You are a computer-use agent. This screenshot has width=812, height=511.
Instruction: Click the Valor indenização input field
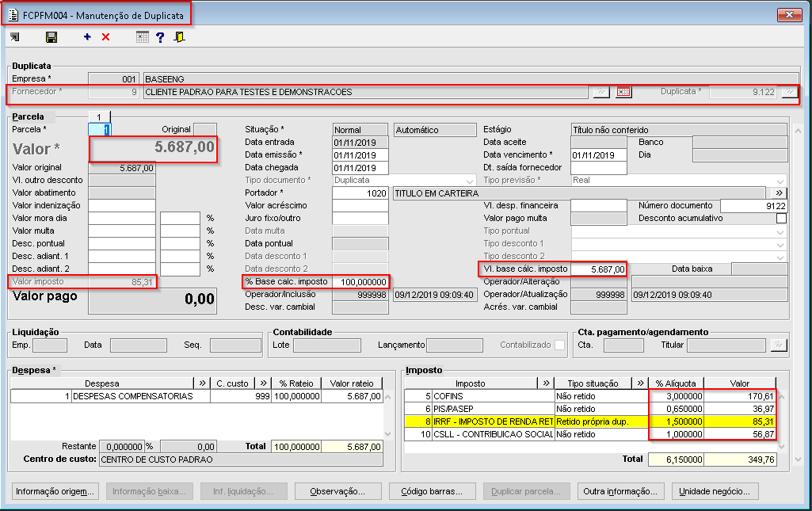pos(122,205)
